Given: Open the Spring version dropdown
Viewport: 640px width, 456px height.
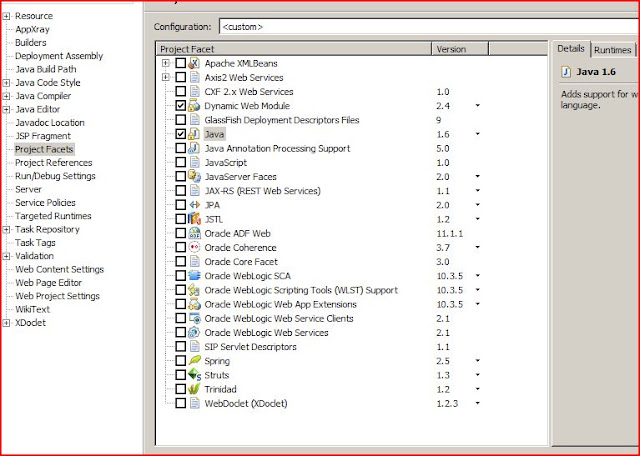Looking at the screenshot, I should coord(477,361).
